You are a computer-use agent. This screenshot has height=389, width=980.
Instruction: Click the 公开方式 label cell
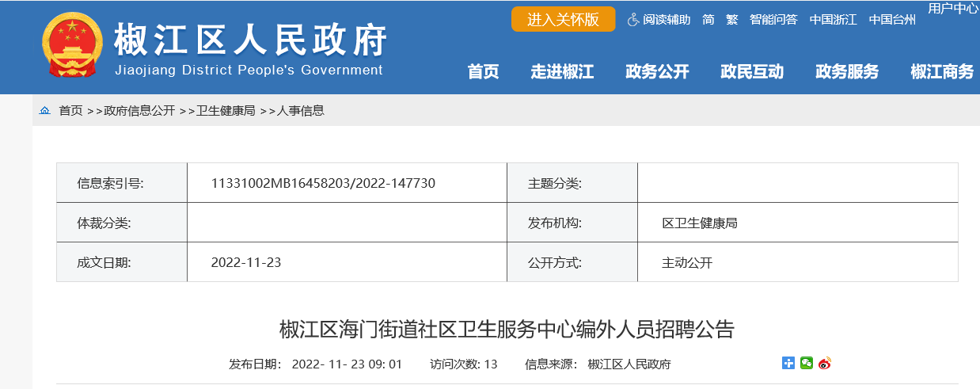[x=572, y=262]
